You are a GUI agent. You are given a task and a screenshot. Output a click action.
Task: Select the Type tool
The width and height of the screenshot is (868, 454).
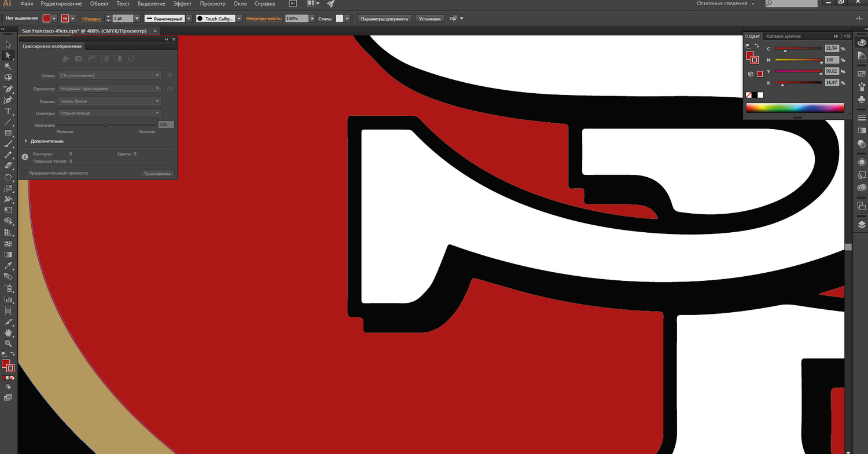8,111
